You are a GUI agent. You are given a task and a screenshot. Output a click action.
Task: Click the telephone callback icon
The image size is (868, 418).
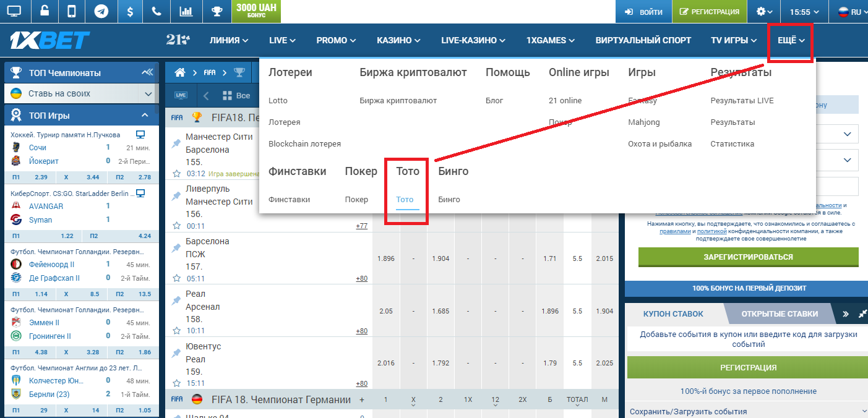tap(157, 12)
